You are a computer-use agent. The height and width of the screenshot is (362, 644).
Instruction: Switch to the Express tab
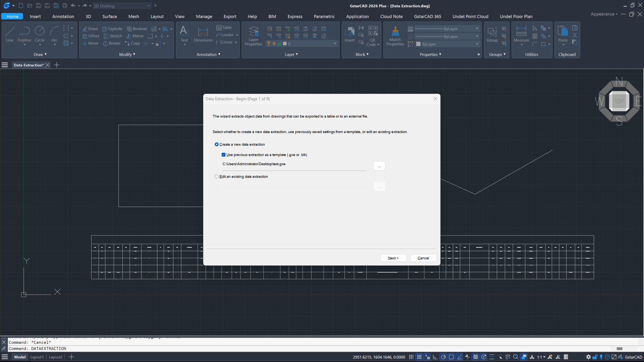pyautogui.click(x=295, y=16)
